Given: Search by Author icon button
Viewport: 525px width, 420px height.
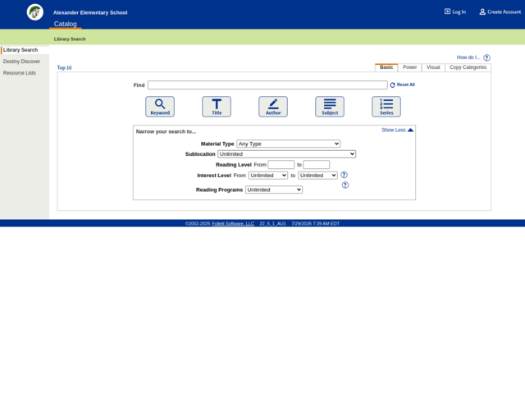Looking at the screenshot, I should (273, 107).
